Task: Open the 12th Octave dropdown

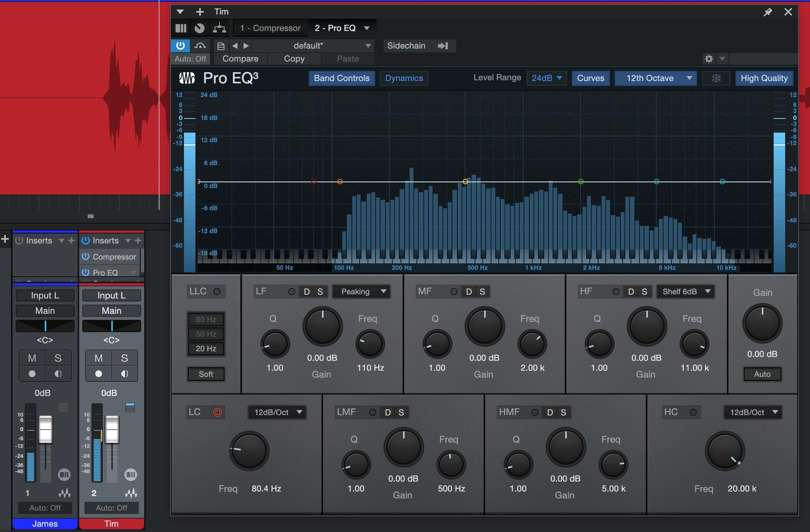Action: 655,78
